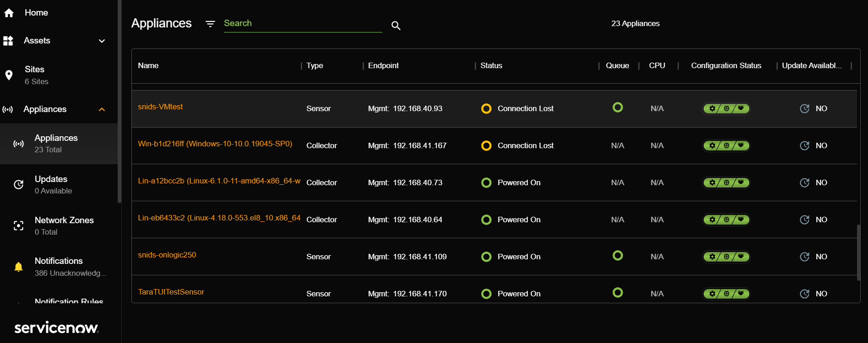Expand the Assets menu chevron
Viewport: 868px width, 343px height.
click(102, 41)
